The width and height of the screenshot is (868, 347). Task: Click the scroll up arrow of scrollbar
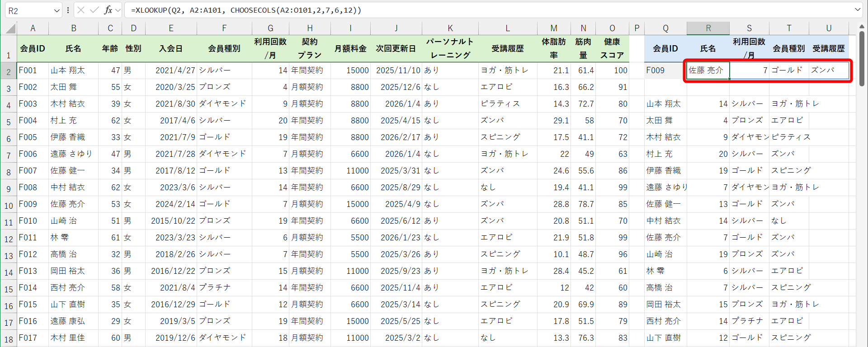click(862, 26)
